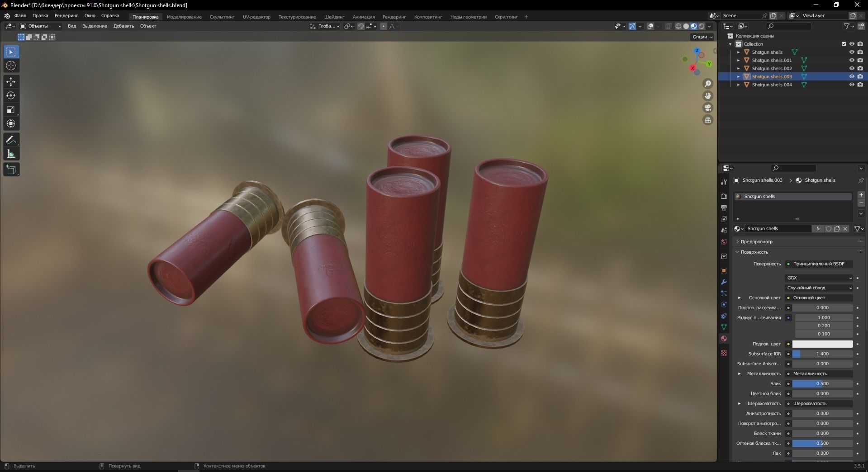Viewport: 868px width, 472px height.
Task: Unlink the Shotgun shells material via X button
Action: coord(845,229)
